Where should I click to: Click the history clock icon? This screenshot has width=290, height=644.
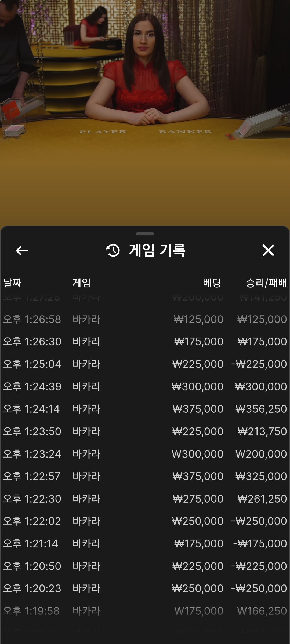(x=113, y=250)
